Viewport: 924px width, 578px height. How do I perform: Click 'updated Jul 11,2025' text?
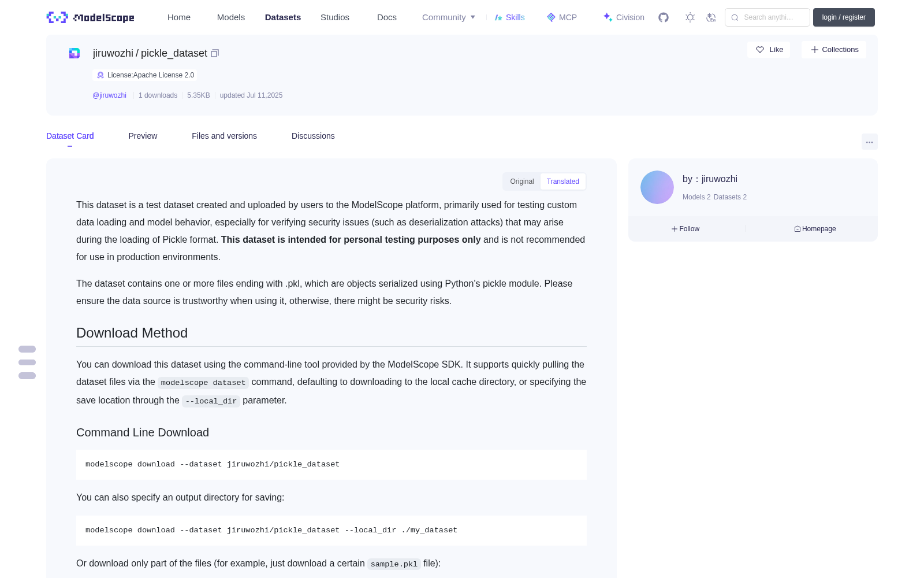point(251,95)
